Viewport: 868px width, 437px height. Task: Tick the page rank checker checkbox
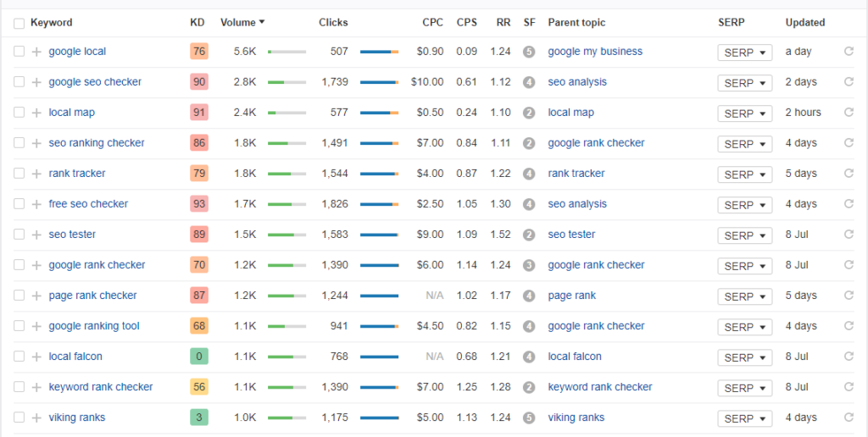19,296
